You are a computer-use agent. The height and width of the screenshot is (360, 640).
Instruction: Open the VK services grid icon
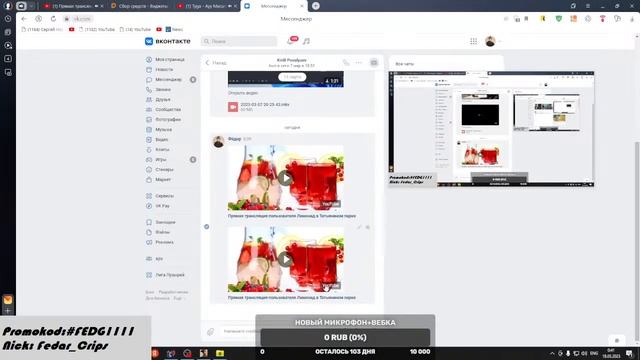pyautogui.click(x=473, y=41)
